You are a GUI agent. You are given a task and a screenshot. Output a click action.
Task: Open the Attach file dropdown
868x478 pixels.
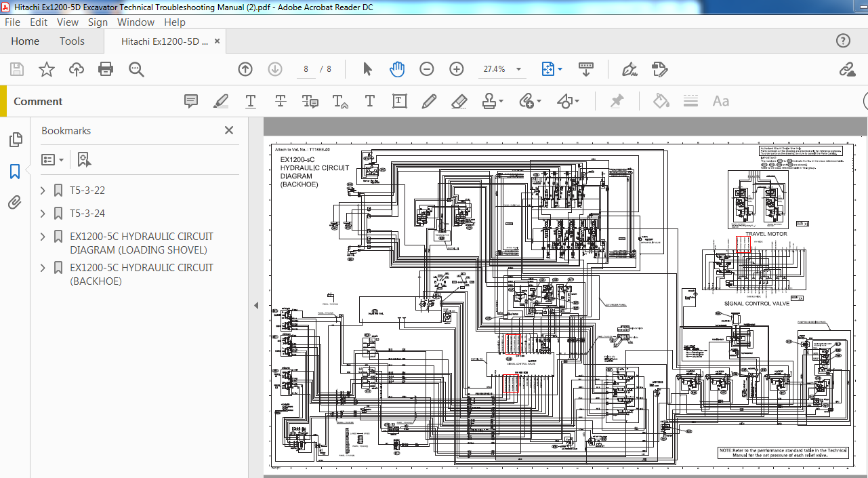pos(530,101)
